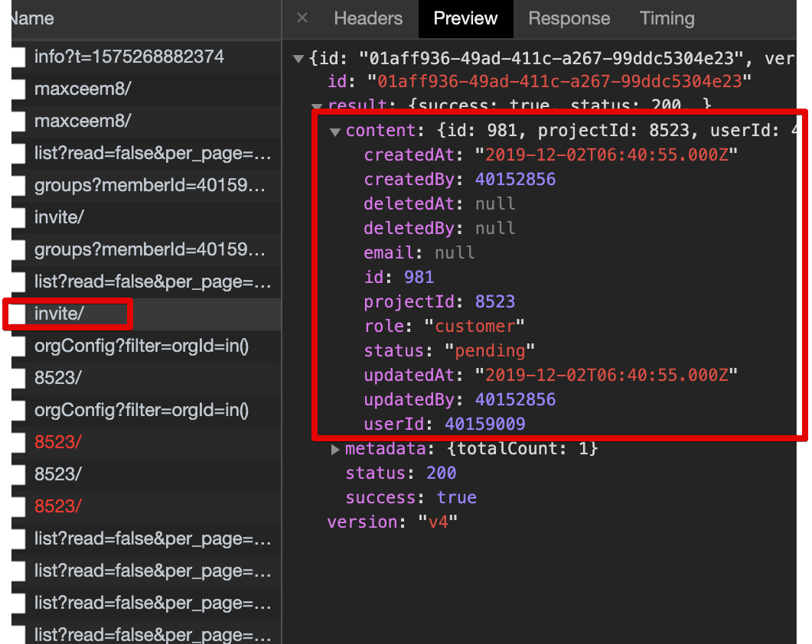Collapse the result object node
The width and height of the screenshot is (812, 644).
point(317,106)
